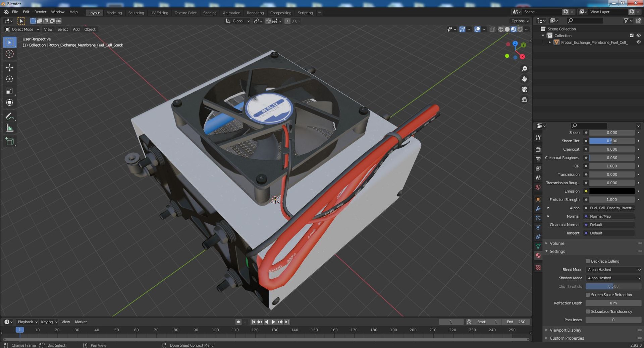The height and width of the screenshot is (348, 644).
Task: Open Object Constraints properties tab
Action: pos(538,237)
